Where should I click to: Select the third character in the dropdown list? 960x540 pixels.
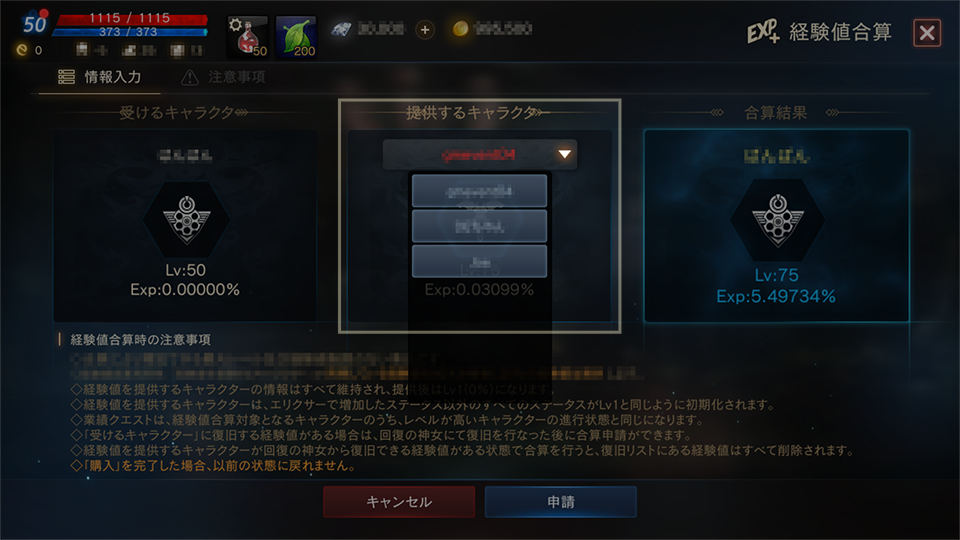coord(479,261)
